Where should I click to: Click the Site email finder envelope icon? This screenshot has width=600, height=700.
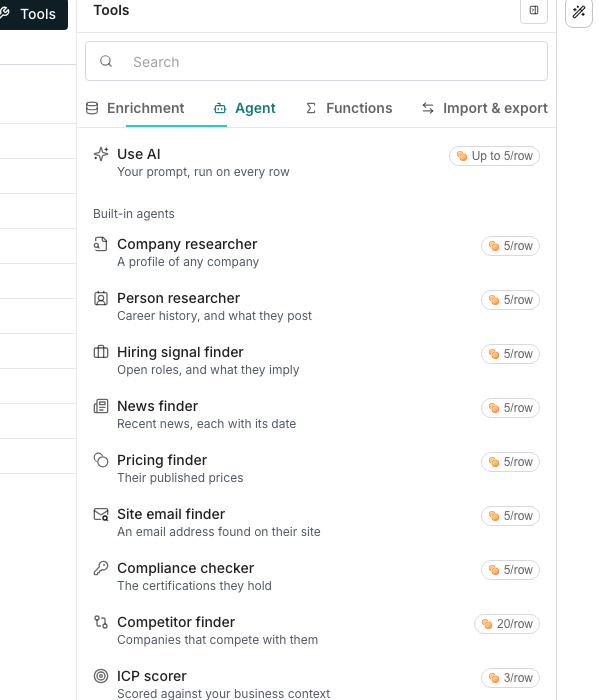(101, 514)
